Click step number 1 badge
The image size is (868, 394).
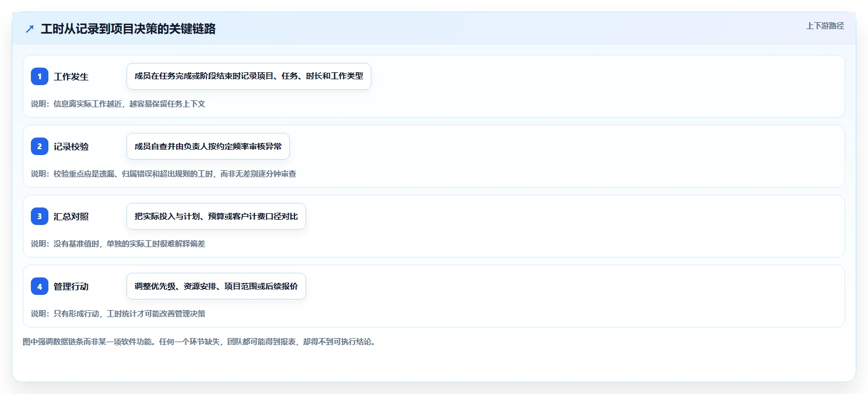(x=40, y=76)
